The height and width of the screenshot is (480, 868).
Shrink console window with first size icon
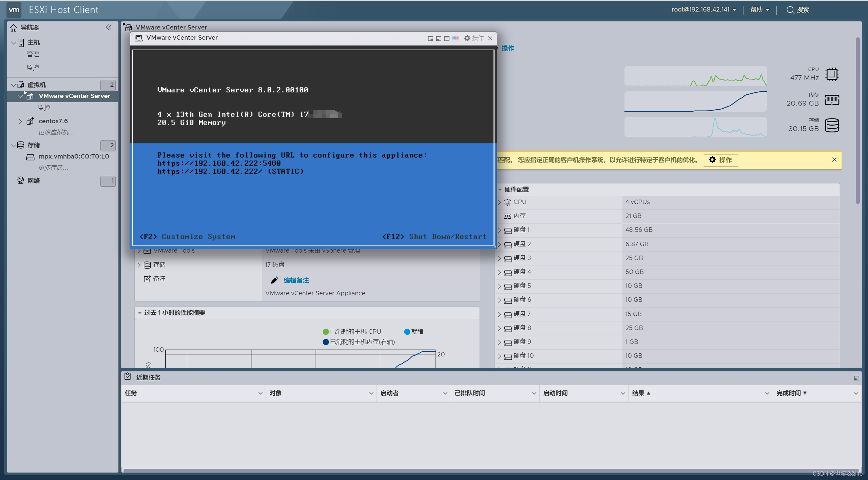[430, 38]
